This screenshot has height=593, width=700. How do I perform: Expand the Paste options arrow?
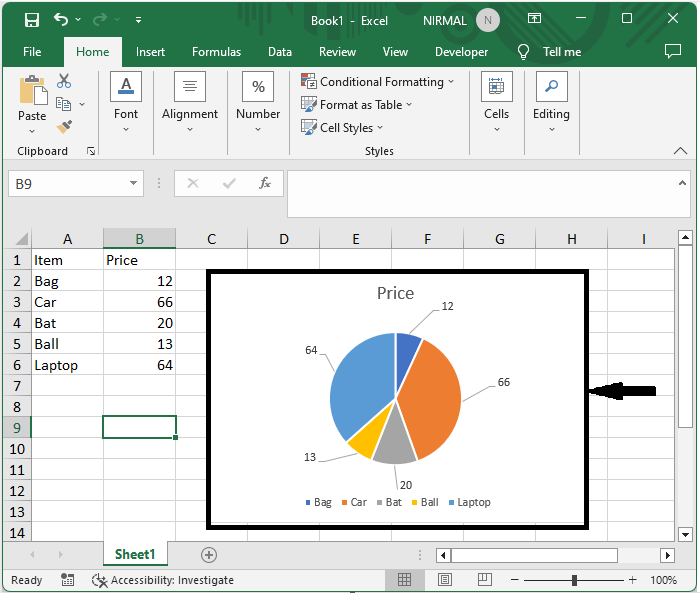tap(32, 131)
